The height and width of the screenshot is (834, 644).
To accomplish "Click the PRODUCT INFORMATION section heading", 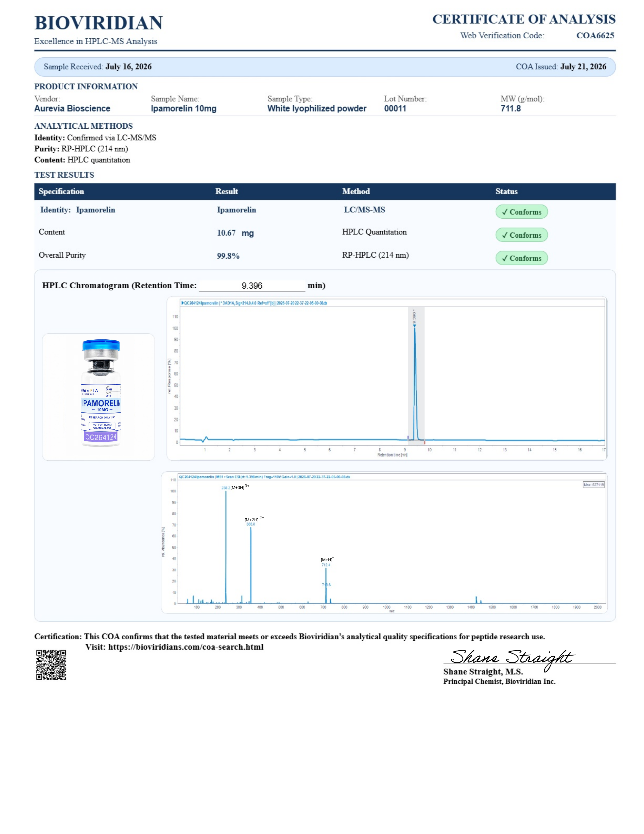I will point(86,87).
